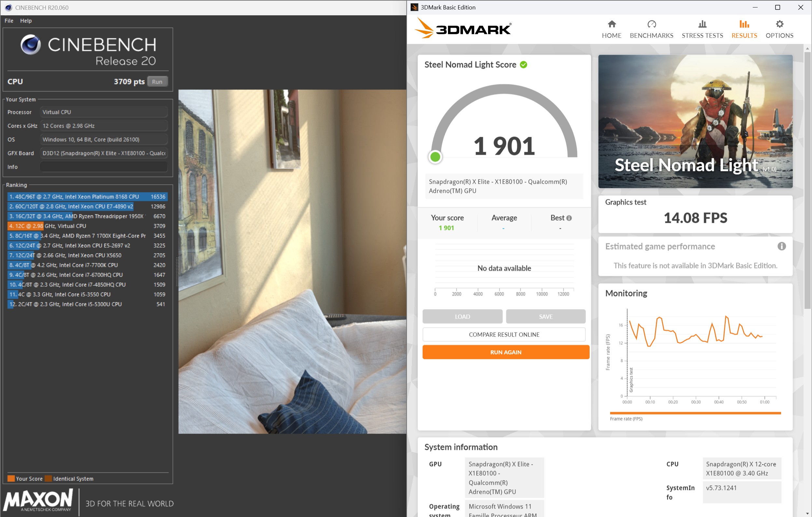This screenshot has height=517, width=812.
Task: Click the 3DMark vertical scrollbar
Action: (807, 180)
